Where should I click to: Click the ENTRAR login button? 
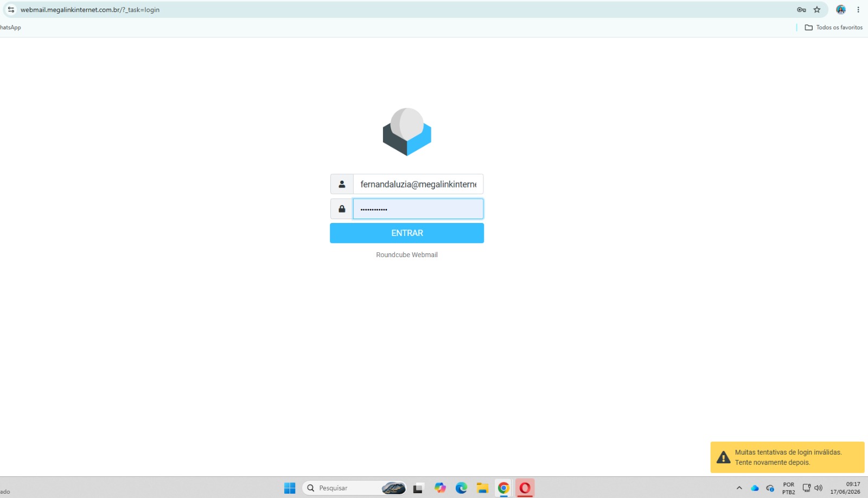pyautogui.click(x=407, y=233)
